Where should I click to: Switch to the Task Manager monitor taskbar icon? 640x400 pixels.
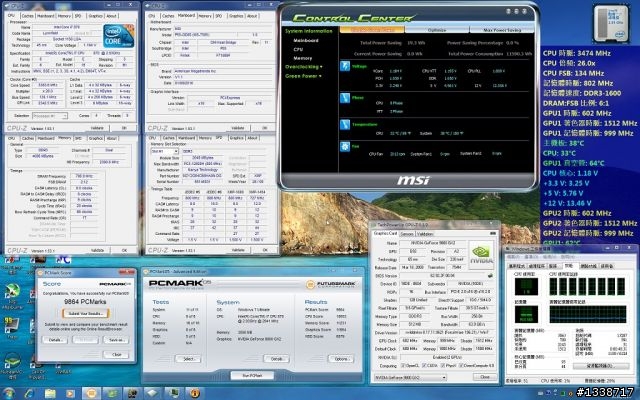tap(173, 393)
